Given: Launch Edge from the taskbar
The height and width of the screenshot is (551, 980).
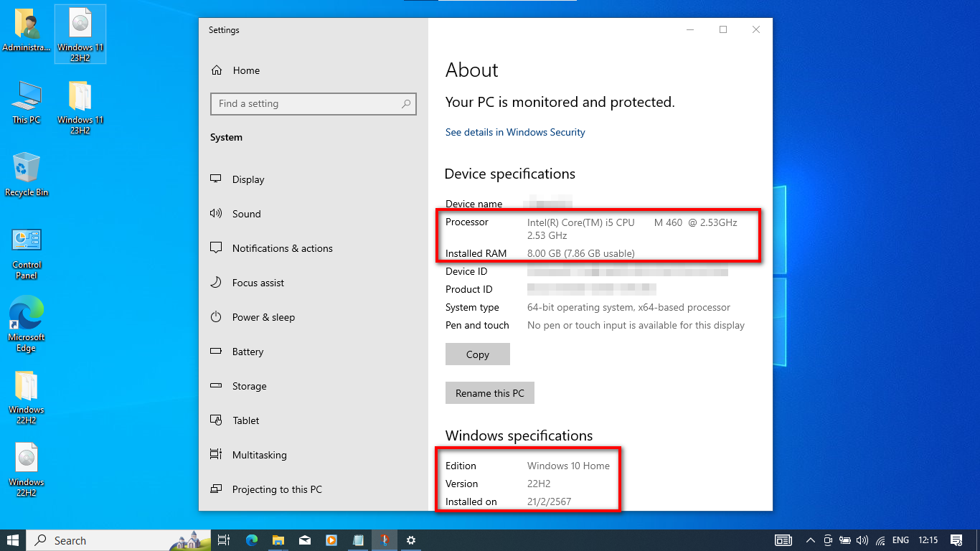Looking at the screenshot, I should 252,540.
